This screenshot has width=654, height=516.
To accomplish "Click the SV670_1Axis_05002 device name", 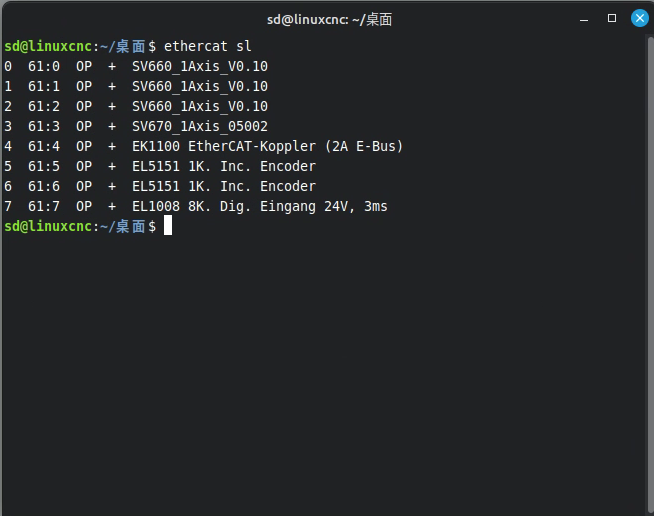I will coord(199,126).
